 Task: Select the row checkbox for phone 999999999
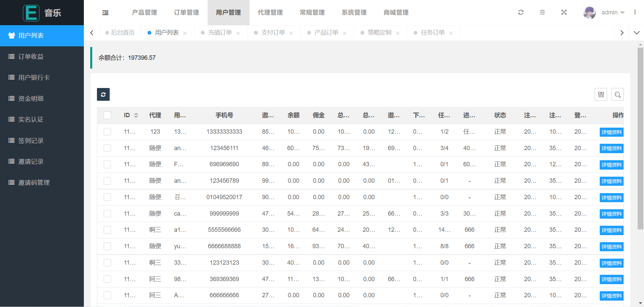click(107, 214)
